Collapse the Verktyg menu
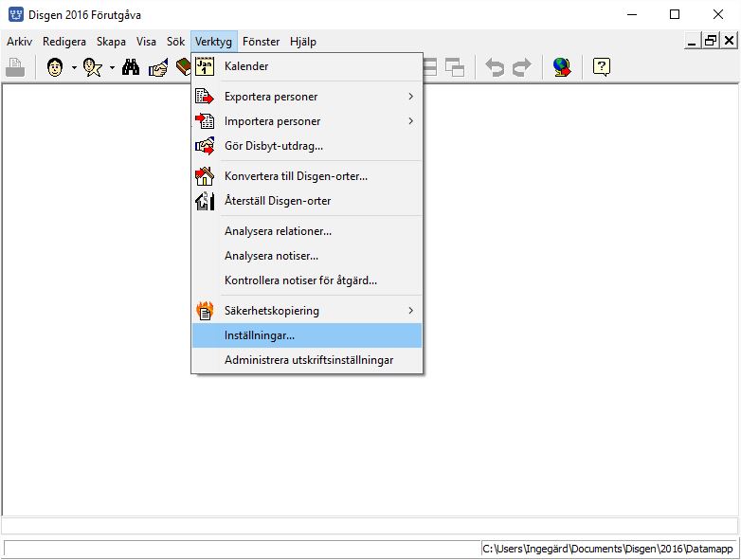 click(x=213, y=42)
